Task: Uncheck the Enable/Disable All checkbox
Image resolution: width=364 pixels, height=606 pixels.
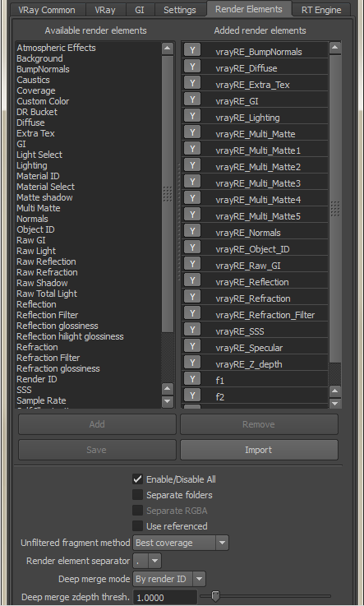Action: pos(137,479)
